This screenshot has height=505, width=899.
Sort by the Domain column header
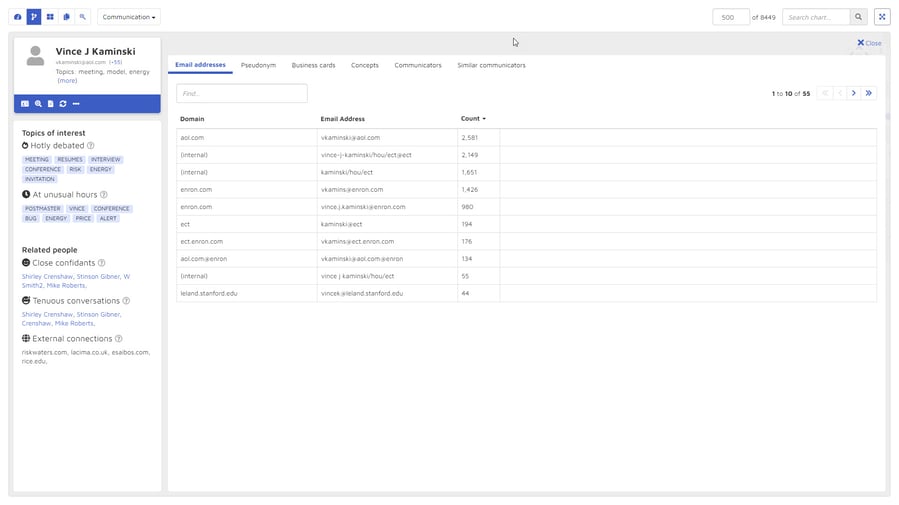coord(192,119)
